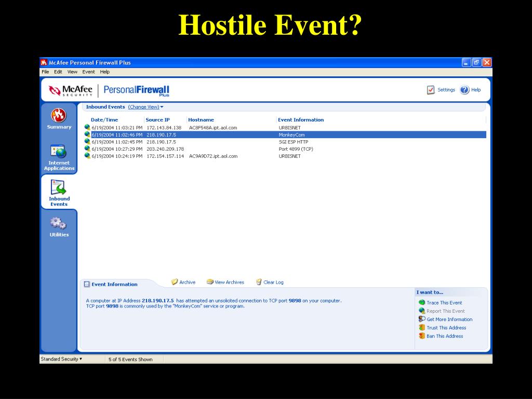Sort by Hostname column header
Viewport: 532px width, 399px height.
[x=201, y=120]
